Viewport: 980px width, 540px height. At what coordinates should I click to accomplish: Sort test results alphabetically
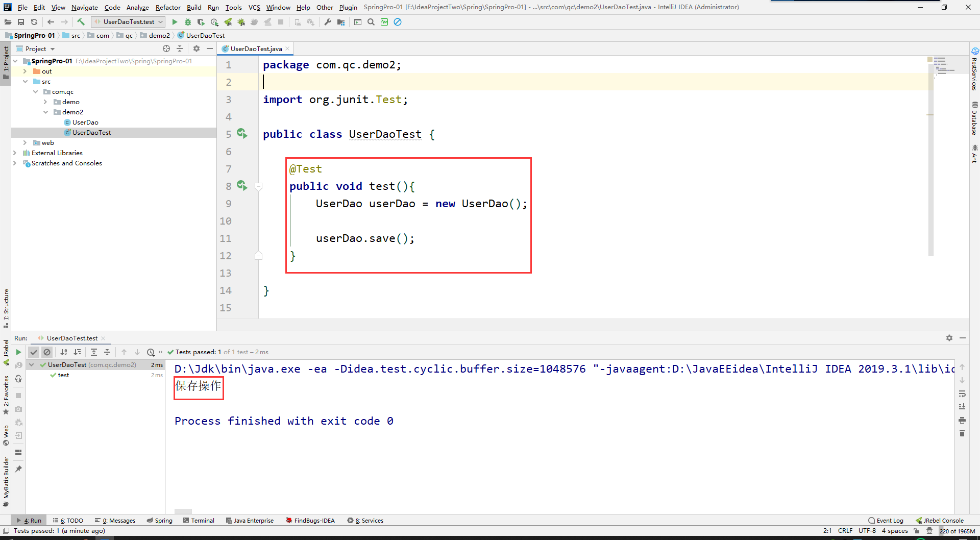point(64,352)
